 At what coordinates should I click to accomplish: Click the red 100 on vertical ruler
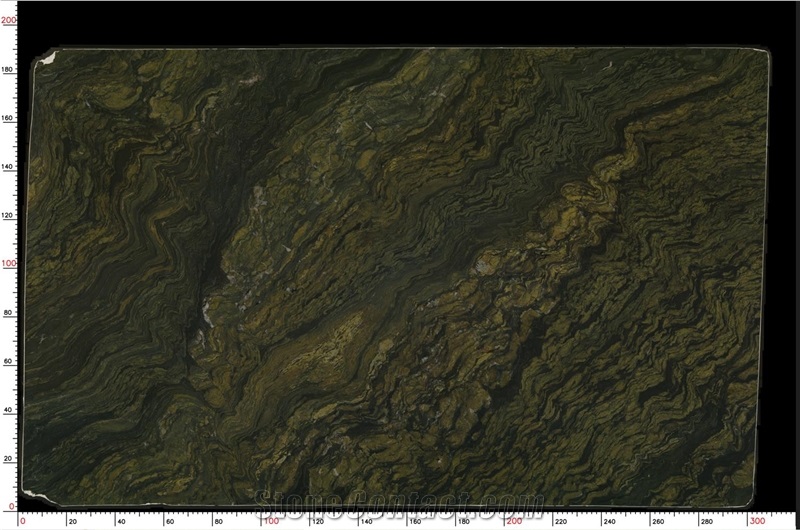(9, 263)
